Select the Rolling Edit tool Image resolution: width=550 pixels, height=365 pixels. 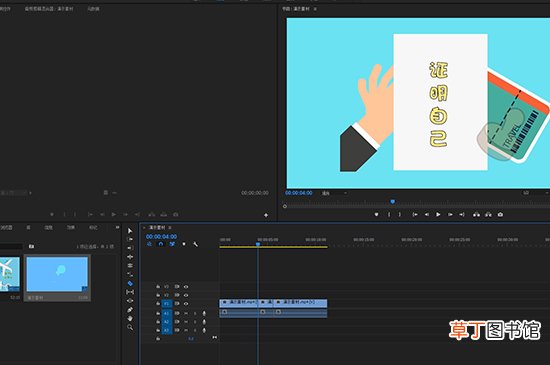tap(130, 265)
